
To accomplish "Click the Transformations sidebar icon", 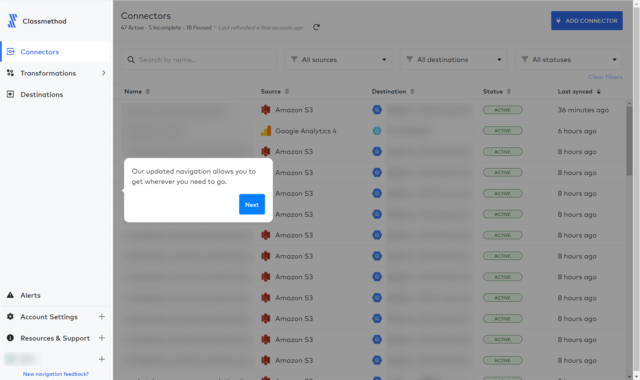I will [x=10, y=73].
